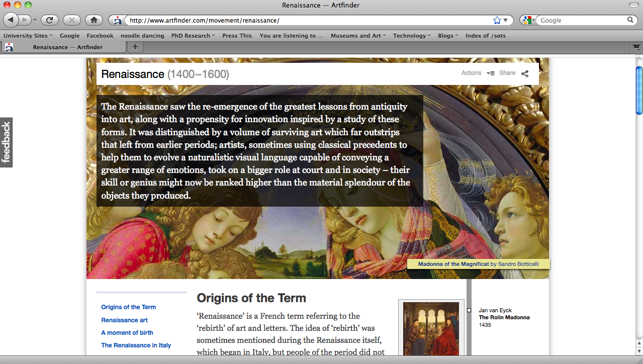Open the PhD Research bookmarks folder

[193, 36]
